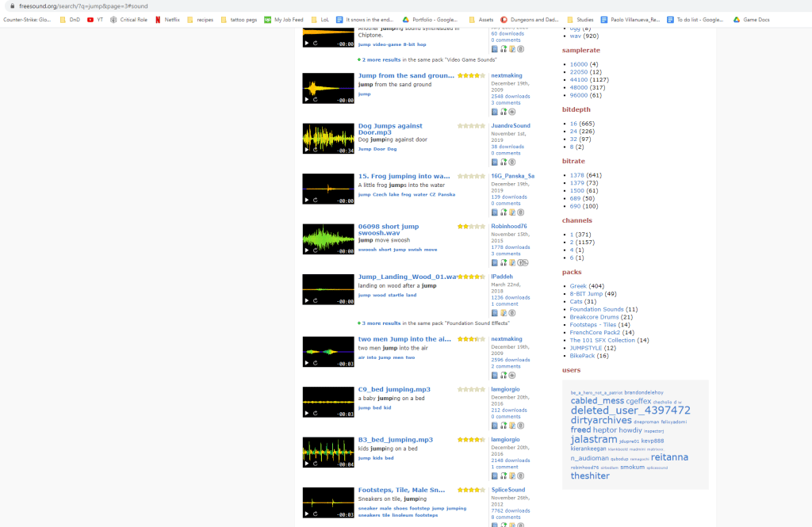
Task: Toggle loop on 'Dog Jumps against Door.mp3' player
Action: (x=316, y=150)
